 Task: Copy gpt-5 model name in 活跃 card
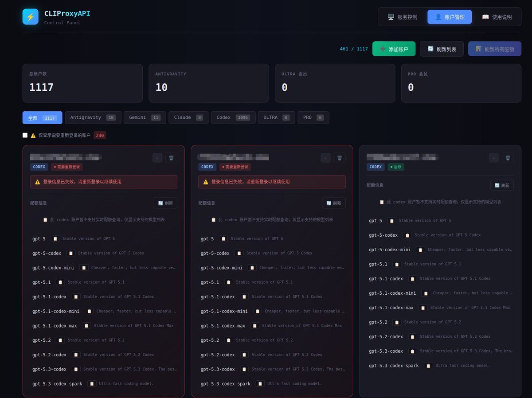coord(391,221)
